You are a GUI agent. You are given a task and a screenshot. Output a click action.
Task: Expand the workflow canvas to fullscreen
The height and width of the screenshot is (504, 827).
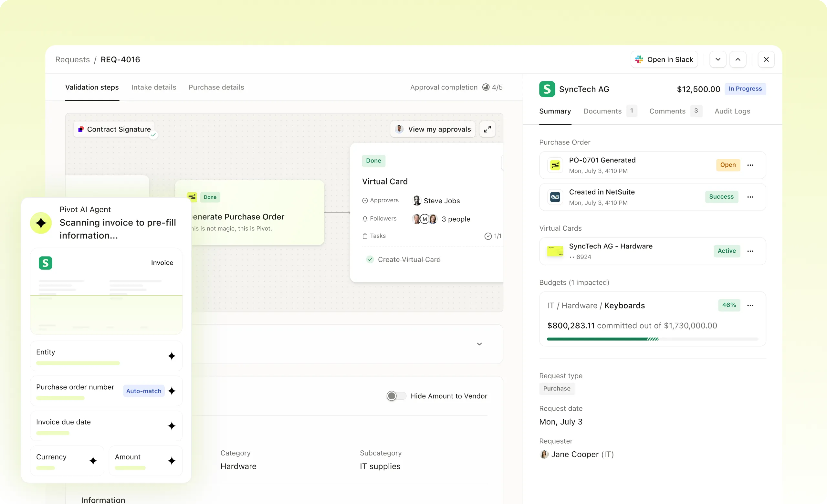[x=487, y=129]
